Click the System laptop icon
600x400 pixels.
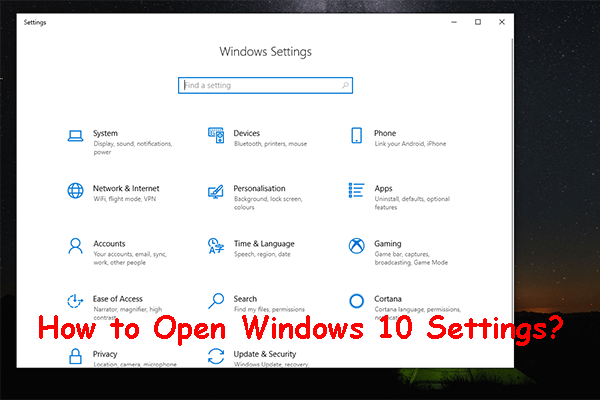click(x=74, y=135)
